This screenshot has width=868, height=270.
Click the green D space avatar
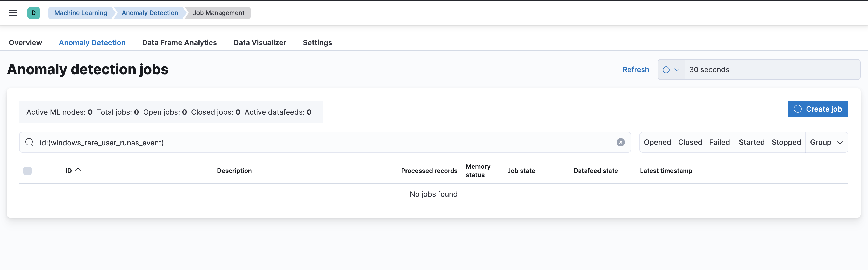coord(33,13)
